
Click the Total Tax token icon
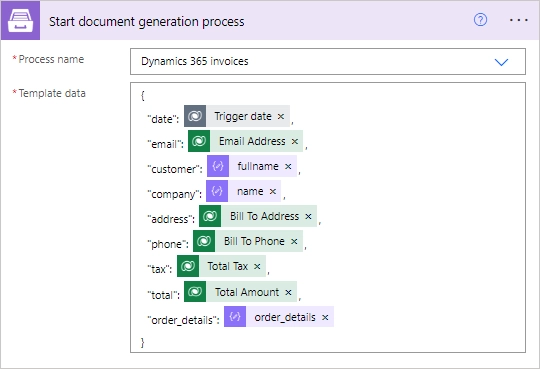coord(188,266)
